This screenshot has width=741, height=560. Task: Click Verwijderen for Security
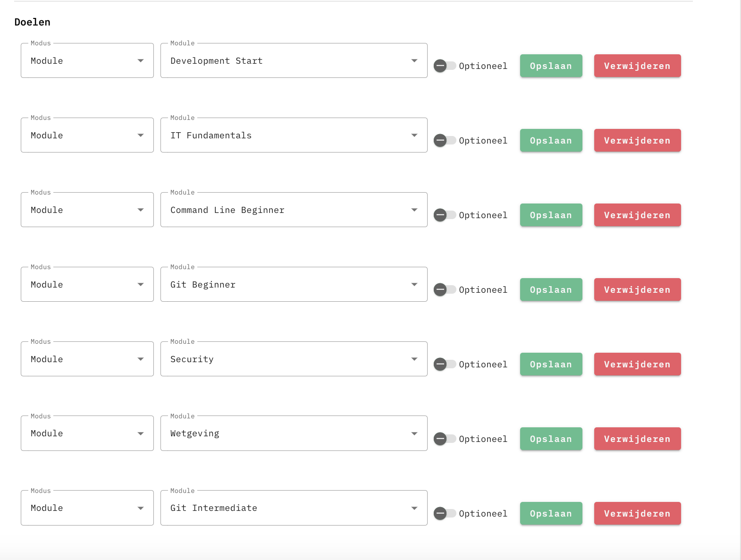tap(638, 364)
